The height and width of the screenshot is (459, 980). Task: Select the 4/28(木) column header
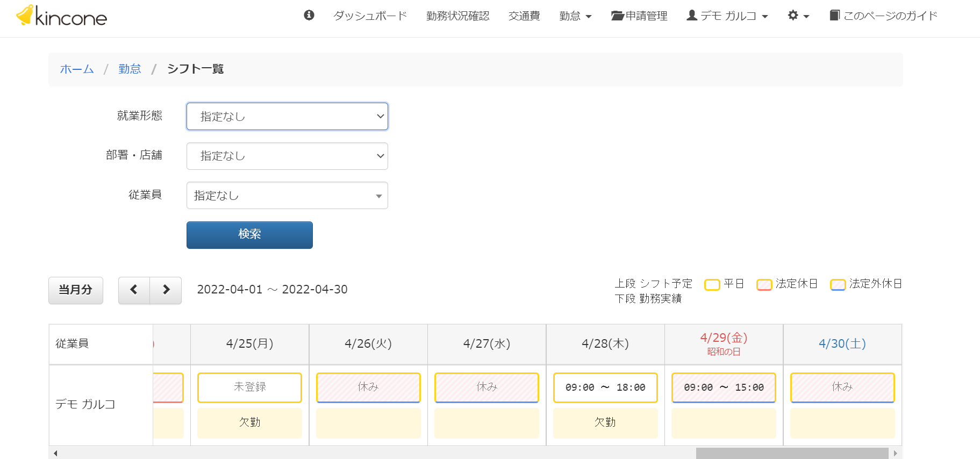tap(605, 344)
